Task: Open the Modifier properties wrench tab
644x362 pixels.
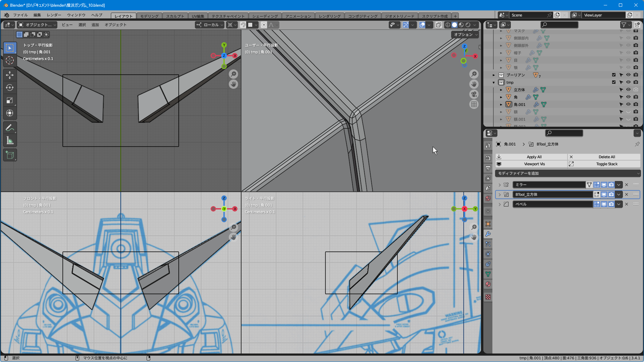Action: coord(488,234)
